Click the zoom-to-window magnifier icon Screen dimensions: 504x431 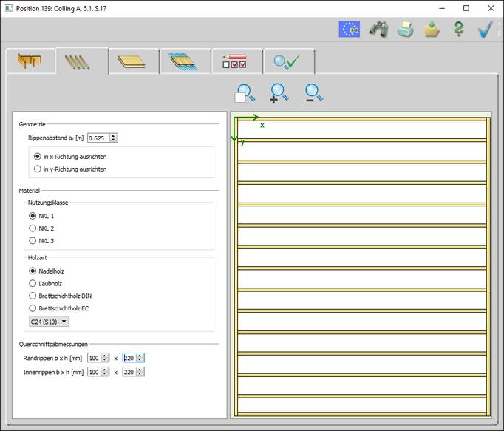coord(244,92)
